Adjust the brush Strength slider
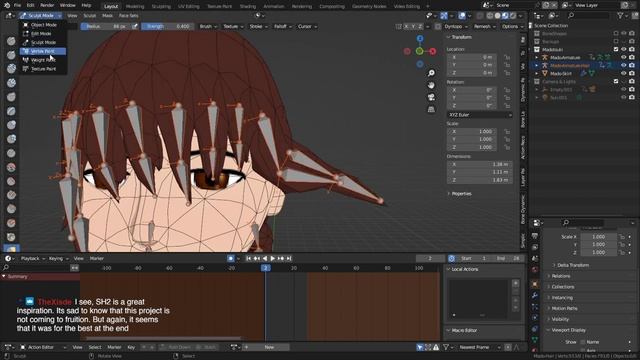 click(x=167, y=26)
